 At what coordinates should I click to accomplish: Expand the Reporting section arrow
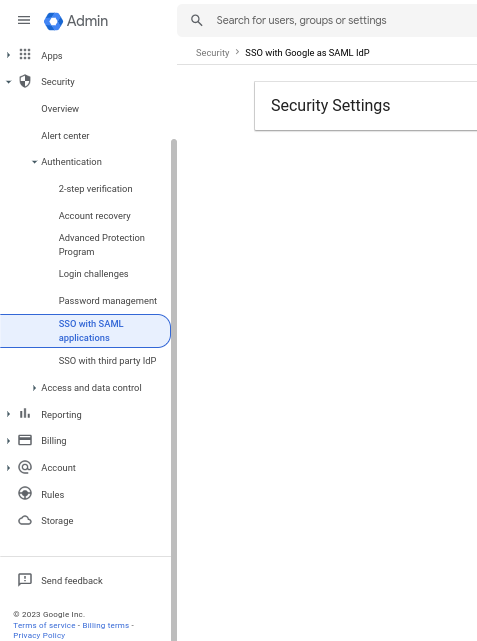[x=9, y=414]
